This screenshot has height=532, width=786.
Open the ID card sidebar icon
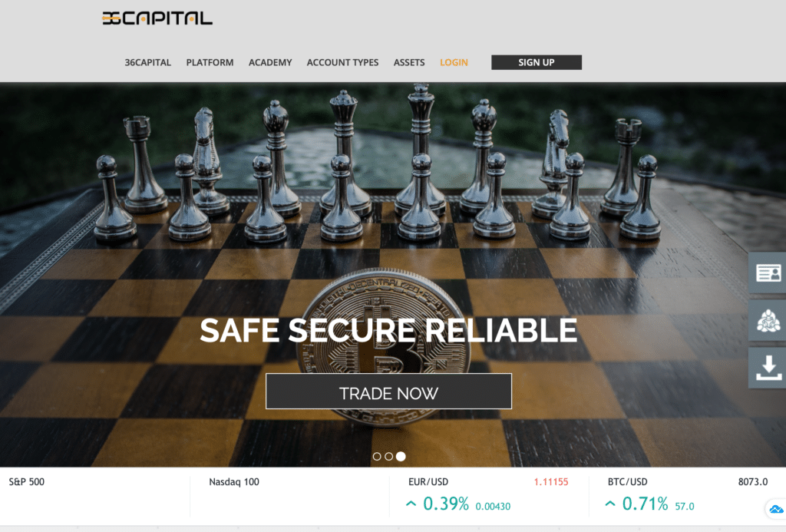[768, 273]
